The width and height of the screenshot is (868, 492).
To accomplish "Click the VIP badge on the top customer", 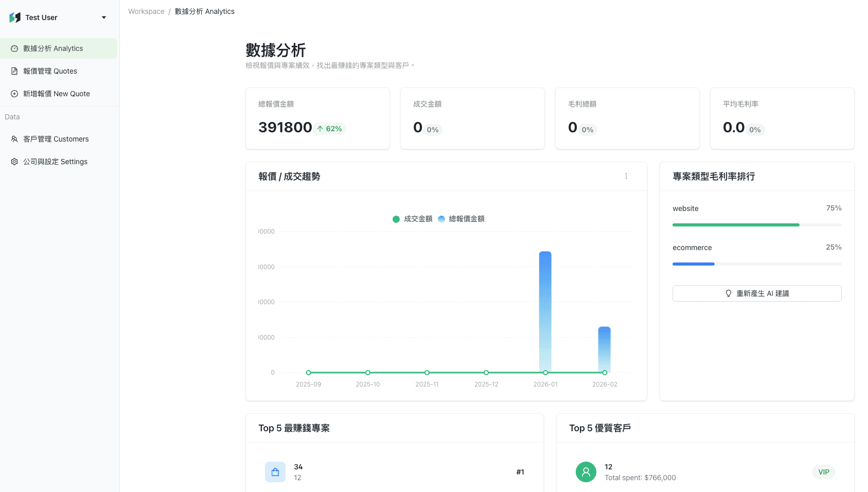I will pyautogui.click(x=823, y=471).
